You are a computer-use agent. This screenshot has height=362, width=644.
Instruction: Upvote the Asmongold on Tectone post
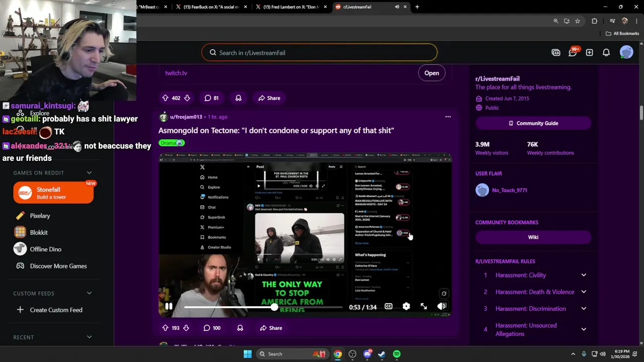pyautogui.click(x=165, y=328)
